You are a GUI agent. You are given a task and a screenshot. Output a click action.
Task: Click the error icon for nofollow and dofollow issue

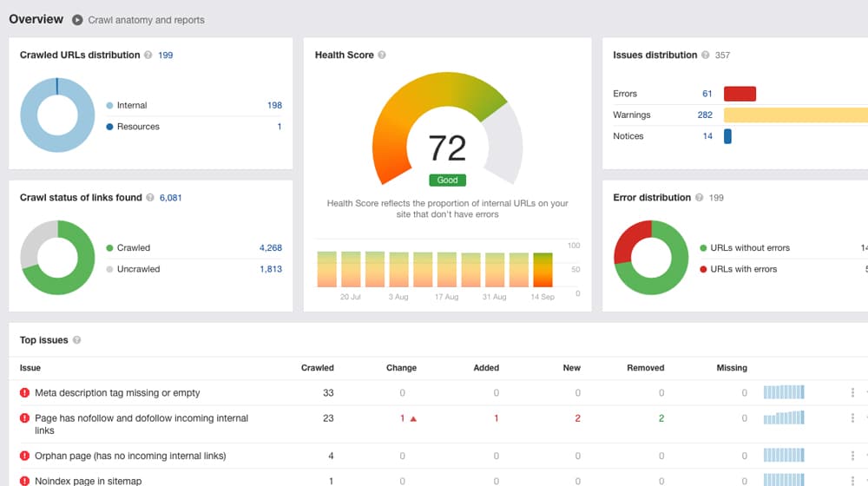click(24, 418)
